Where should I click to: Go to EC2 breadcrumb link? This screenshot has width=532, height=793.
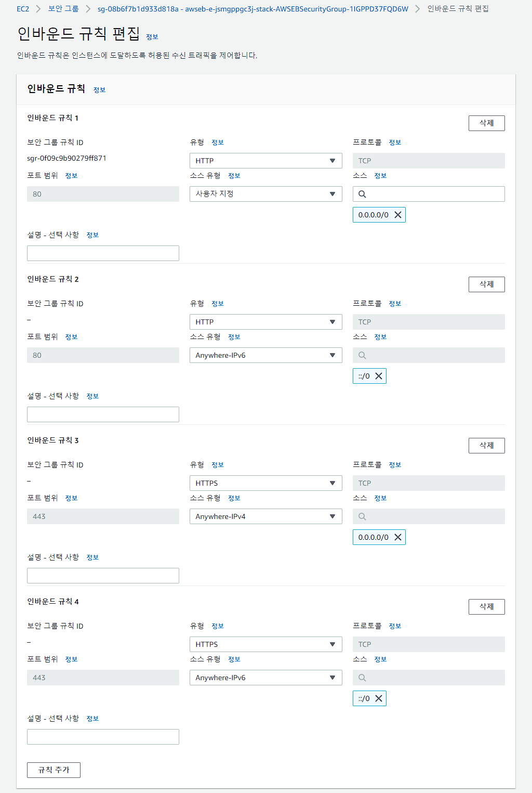tap(23, 9)
